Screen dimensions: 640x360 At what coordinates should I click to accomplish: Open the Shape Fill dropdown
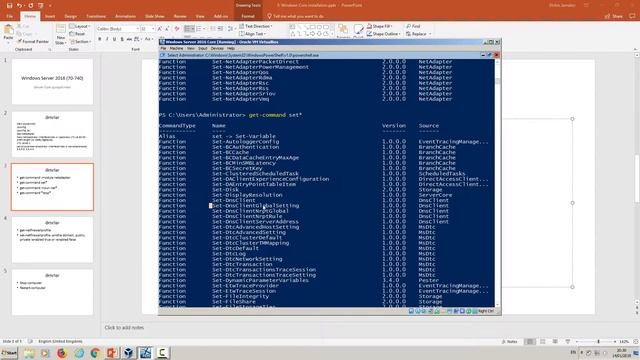(x=380, y=26)
